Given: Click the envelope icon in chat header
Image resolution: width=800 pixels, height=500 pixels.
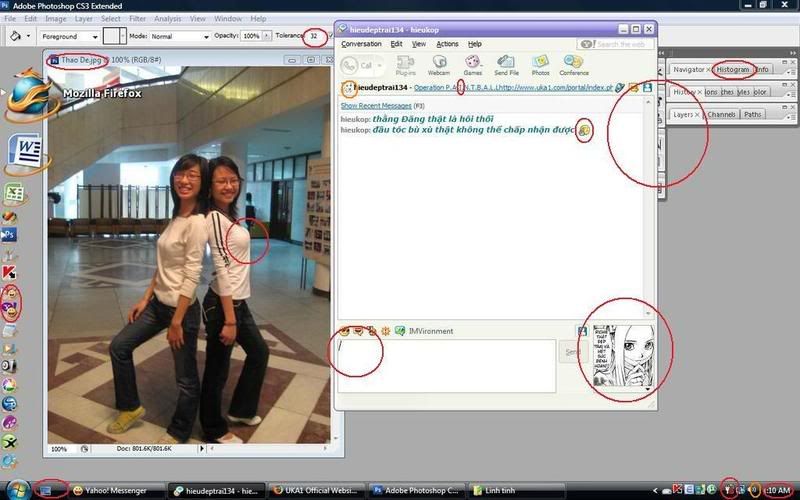Looking at the screenshot, I should click(x=634, y=88).
